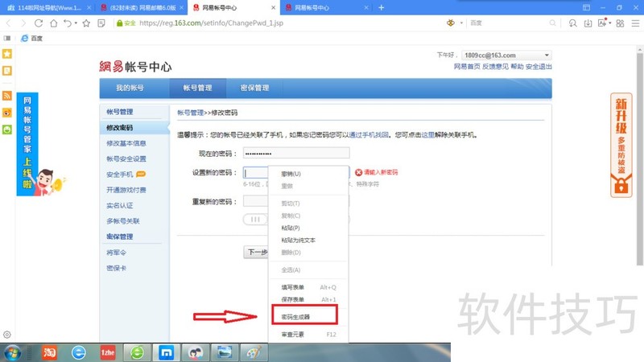Open the reader mode note icon
The image size is (644, 362).
click(x=101, y=23)
